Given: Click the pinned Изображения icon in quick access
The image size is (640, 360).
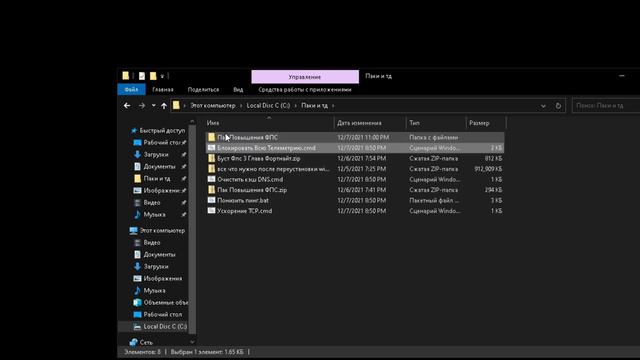Looking at the screenshot, I should [138, 191].
